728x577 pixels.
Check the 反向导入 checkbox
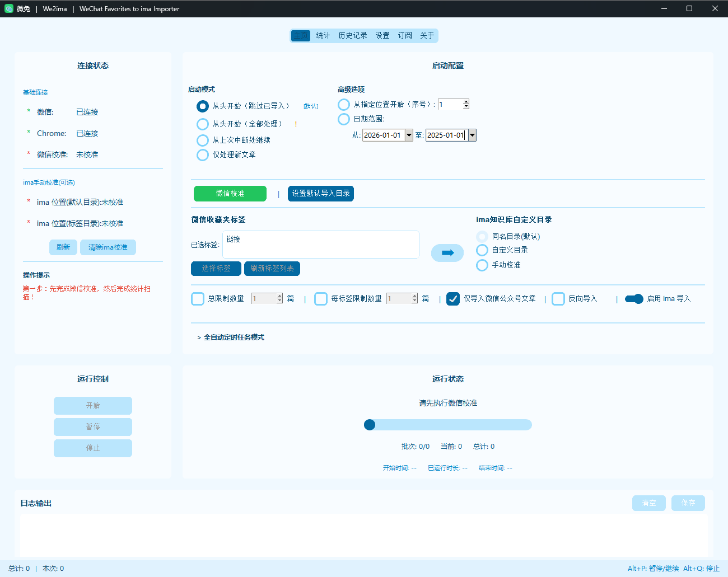[x=558, y=299]
